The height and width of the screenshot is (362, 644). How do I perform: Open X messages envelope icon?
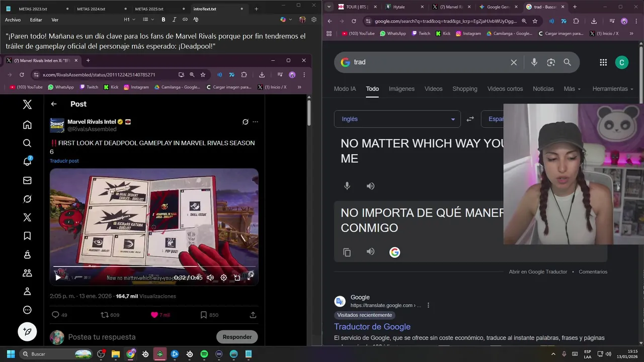[x=27, y=180]
